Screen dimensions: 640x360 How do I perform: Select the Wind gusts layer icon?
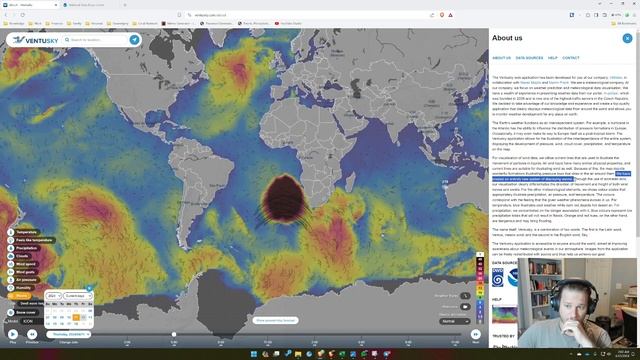11,272
